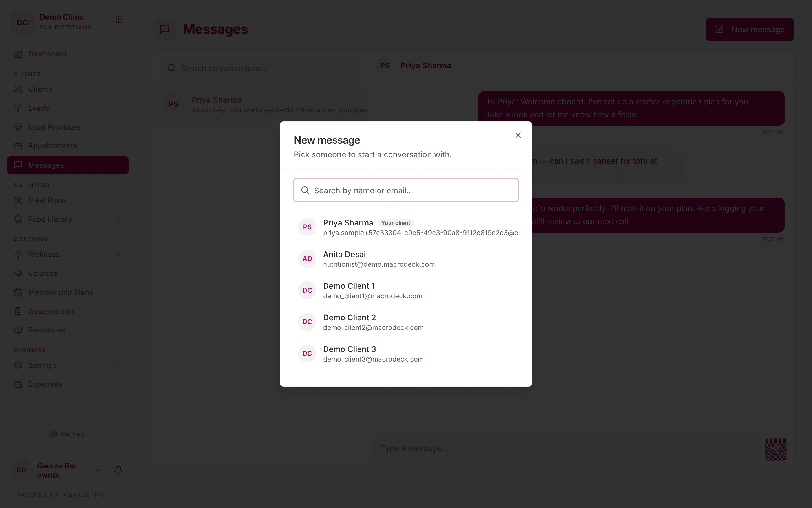Select Priya Sharma in recipient list
The width and height of the screenshot is (812, 508).
click(x=406, y=227)
